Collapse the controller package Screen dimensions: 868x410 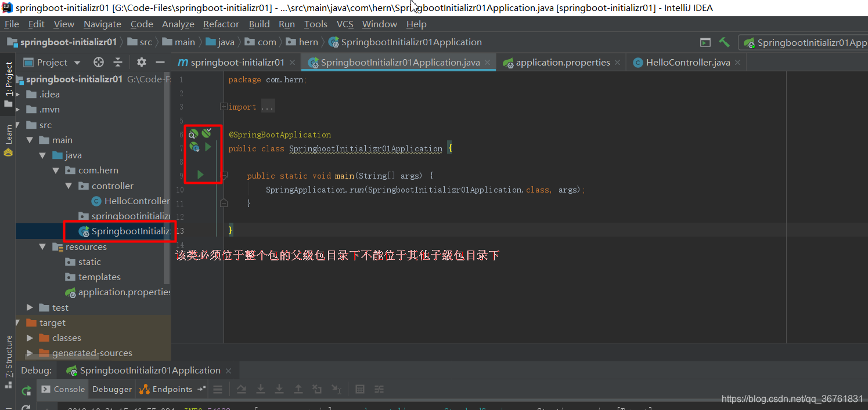tap(69, 186)
